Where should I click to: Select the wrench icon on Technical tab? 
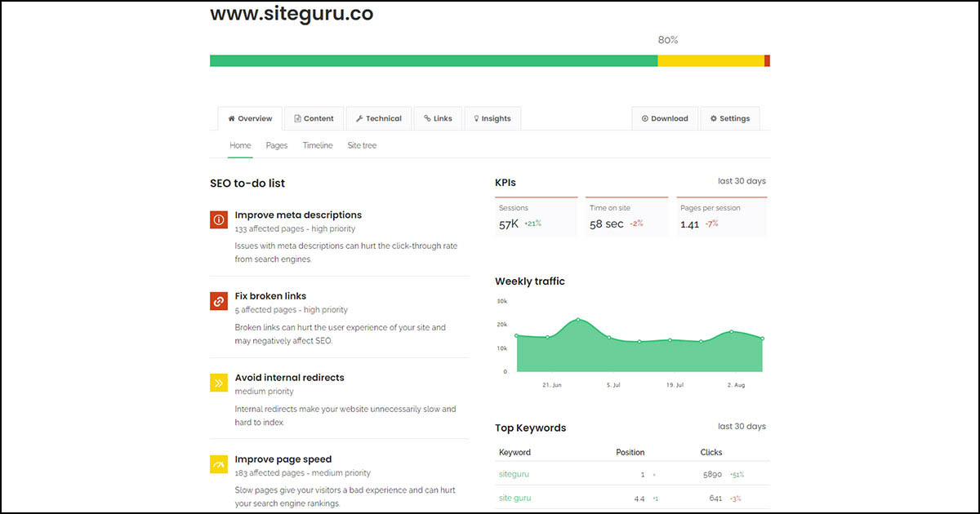358,118
